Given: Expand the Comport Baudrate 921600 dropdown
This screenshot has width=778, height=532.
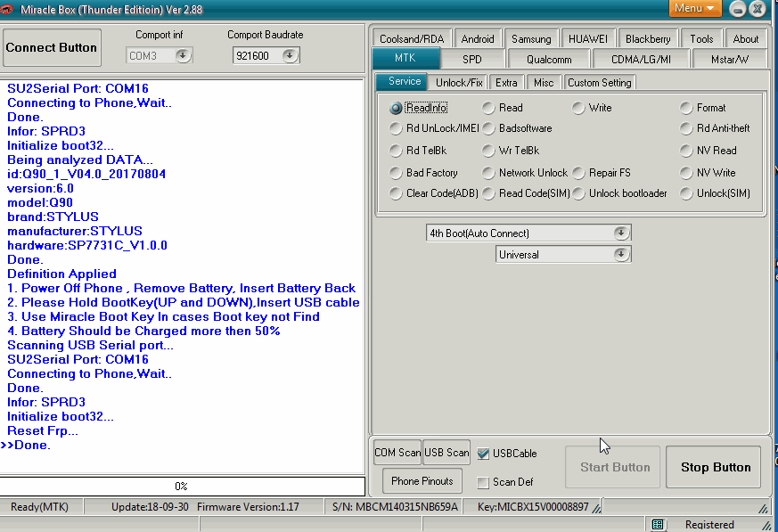Looking at the screenshot, I should click(x=290, y=55).
